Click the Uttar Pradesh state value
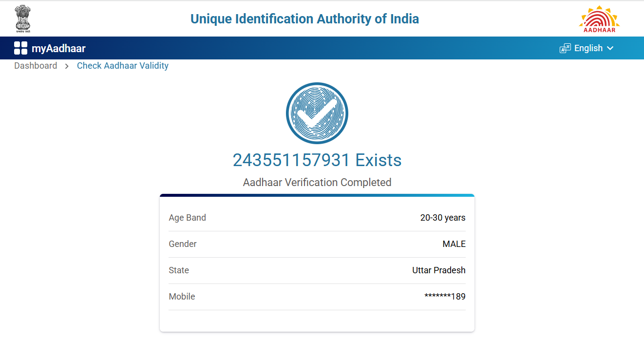 click(439, 270)
